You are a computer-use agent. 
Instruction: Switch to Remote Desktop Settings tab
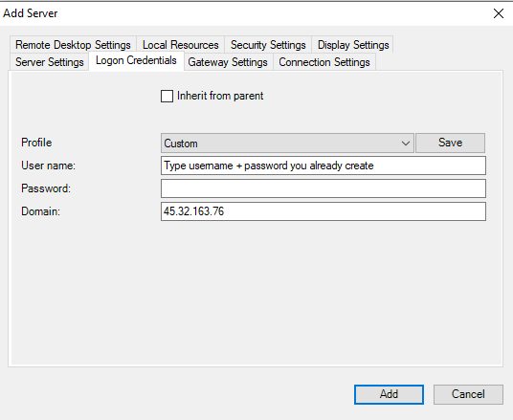pyautogui.click(x=73, y=44)
